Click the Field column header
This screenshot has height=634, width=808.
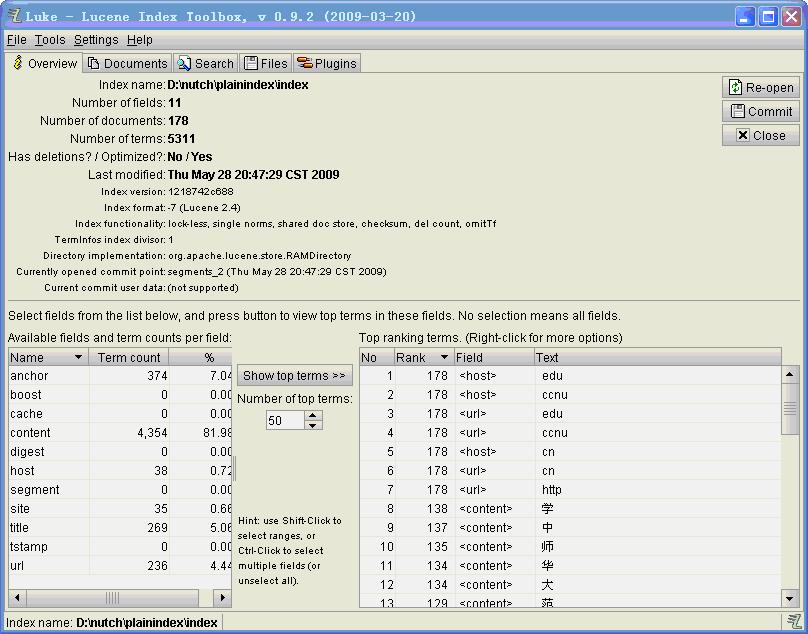click(494, 357)
